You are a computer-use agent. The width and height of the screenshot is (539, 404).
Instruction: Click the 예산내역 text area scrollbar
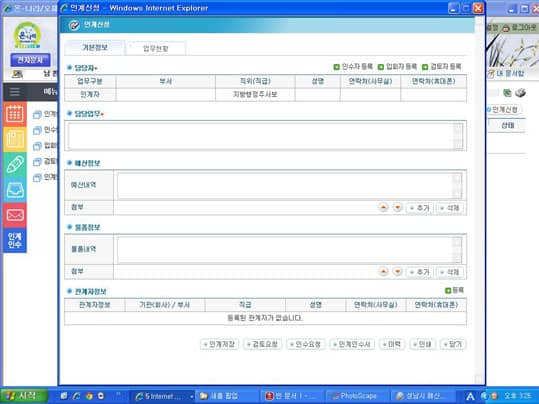[x=457, y=186]
